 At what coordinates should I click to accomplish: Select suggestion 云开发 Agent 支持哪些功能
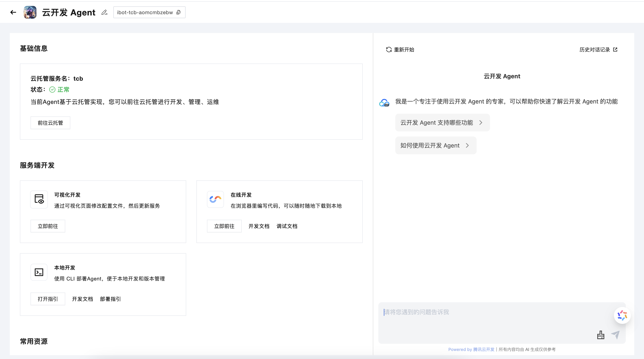coord(442,123)
